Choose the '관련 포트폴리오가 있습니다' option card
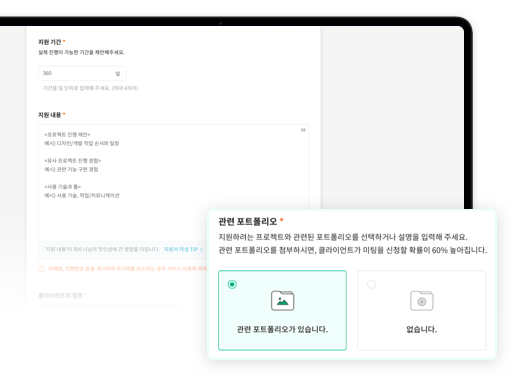The width and height of the screenshot is (520, 375). click(x=282, y=310)
